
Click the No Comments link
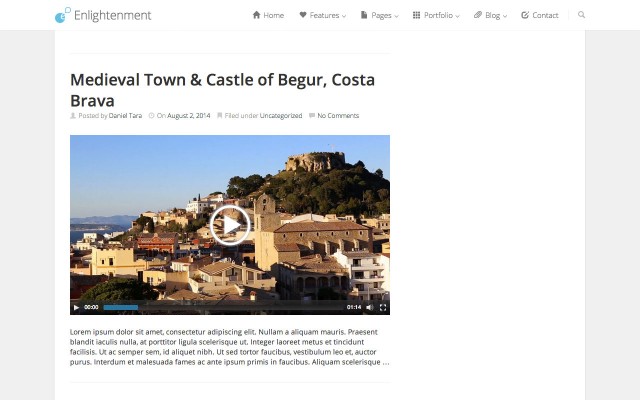pyautogui.click(x=338, y=116)
